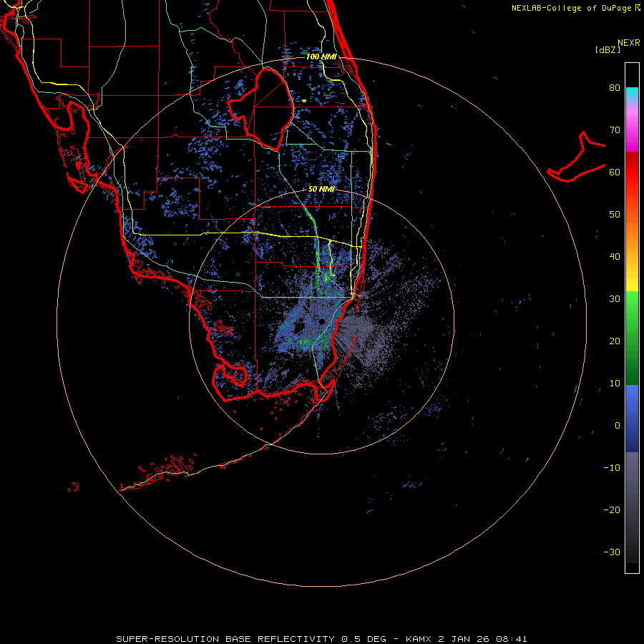Viewport: 644px width, 644px height.
Task: Click the KAMX station identifier
Action: pyautogui.click(x=419, y=639)
